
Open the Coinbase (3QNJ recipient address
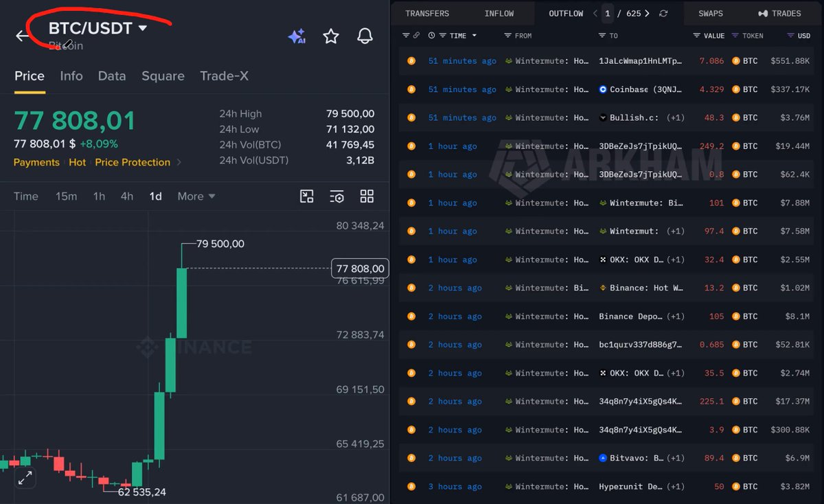pos(640,89)
